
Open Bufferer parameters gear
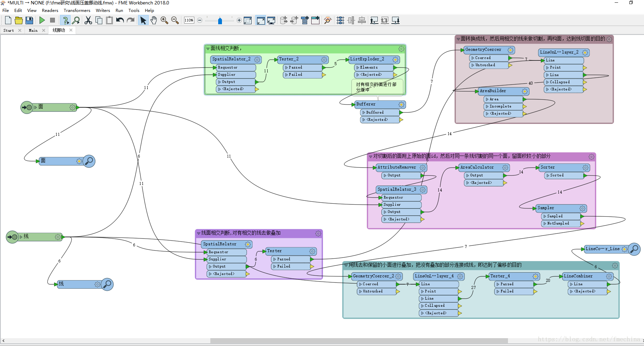pos(401,104)
